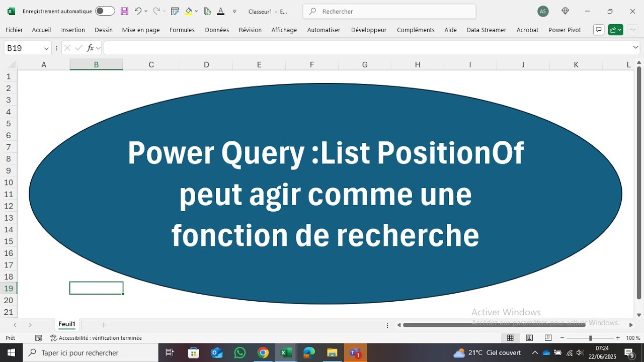Screen dimensions: 644x362
Task: Click the green Share button
Action: pos(615,30)
